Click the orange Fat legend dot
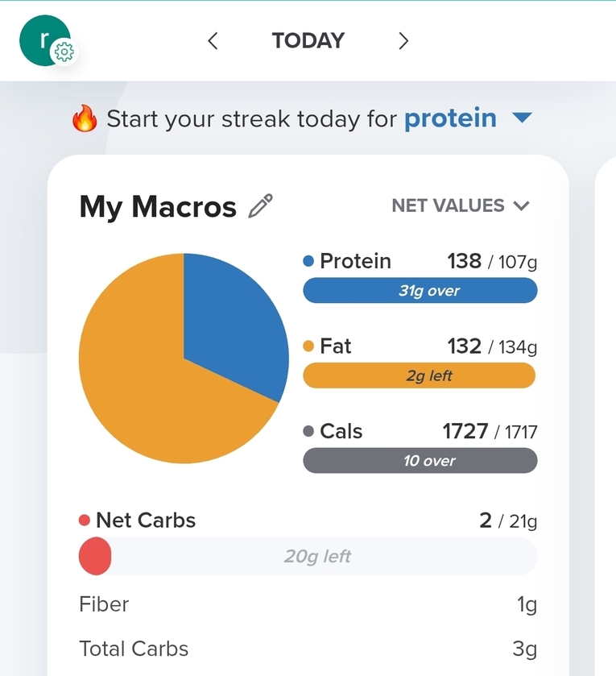This screenshot has width=616, height=676. pyautogui.click(x=308, y=346)
